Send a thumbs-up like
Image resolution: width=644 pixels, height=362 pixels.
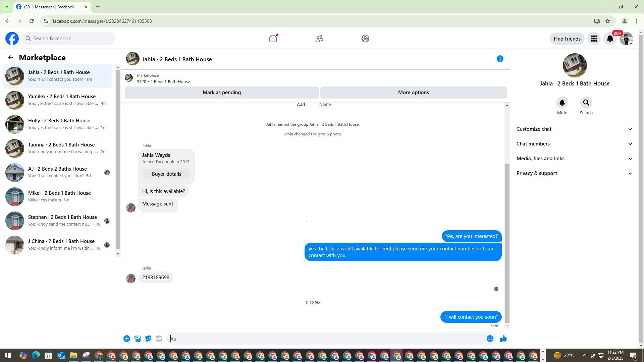coord(503,339)
